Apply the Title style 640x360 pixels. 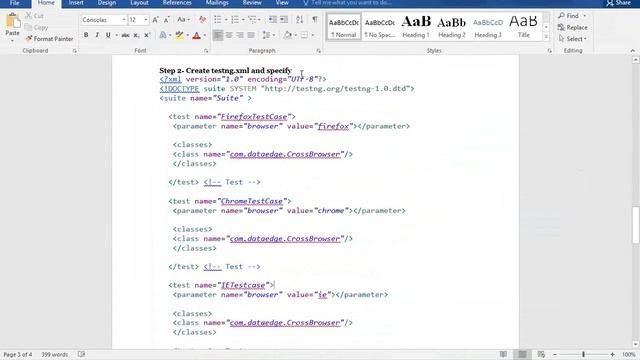point(524,27)
